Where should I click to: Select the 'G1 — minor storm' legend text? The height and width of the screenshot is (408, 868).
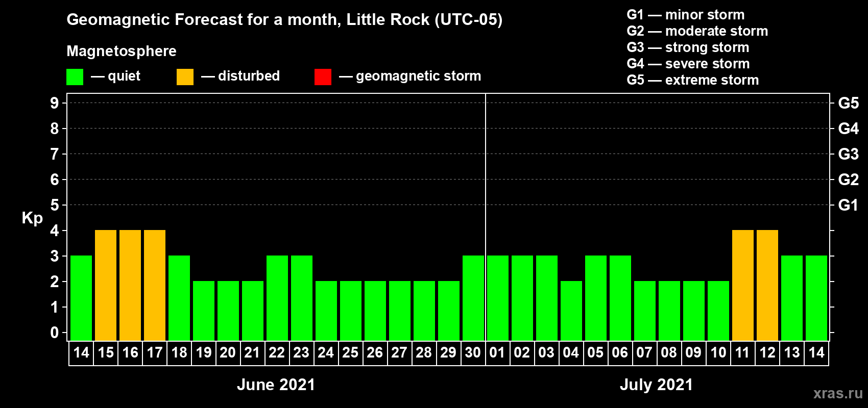coord(686,14)
